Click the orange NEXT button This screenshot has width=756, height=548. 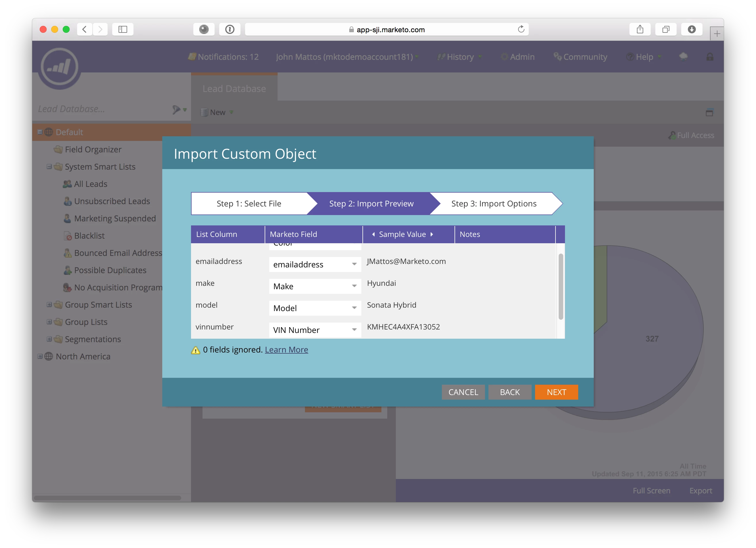point(556,392)
